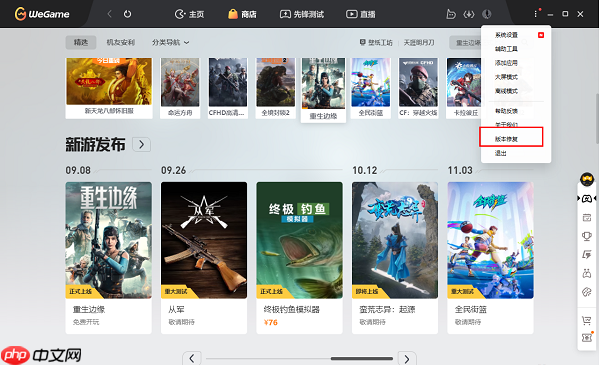
Task: Expand the 分类导航 dropdown
Action: tap(171, 42)
